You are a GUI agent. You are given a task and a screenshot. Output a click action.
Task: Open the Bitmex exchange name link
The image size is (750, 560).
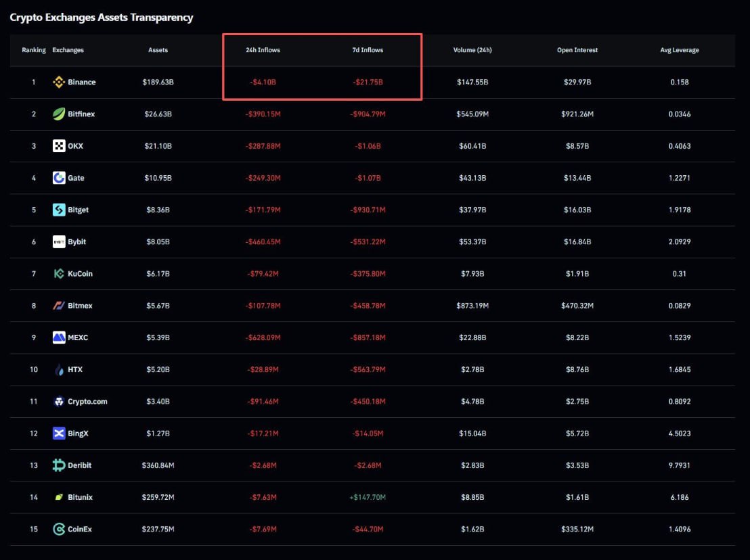tap(80, 306)
